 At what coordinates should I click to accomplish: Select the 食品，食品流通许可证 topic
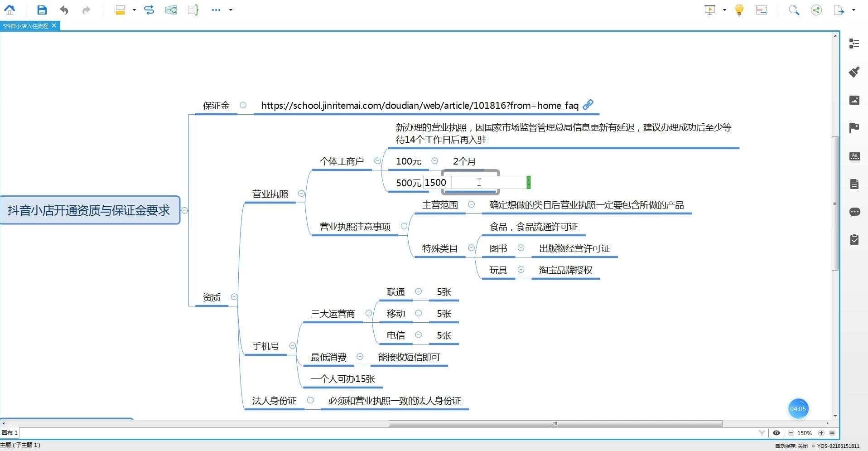coord(534,227)
